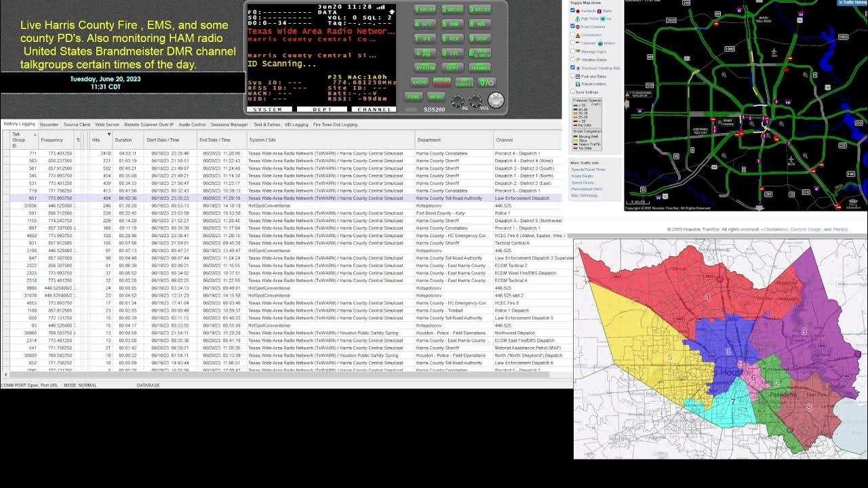Click the Frequency column header
Image resolution: width=868 pixels, height=488 pixels.
[56, 140]
